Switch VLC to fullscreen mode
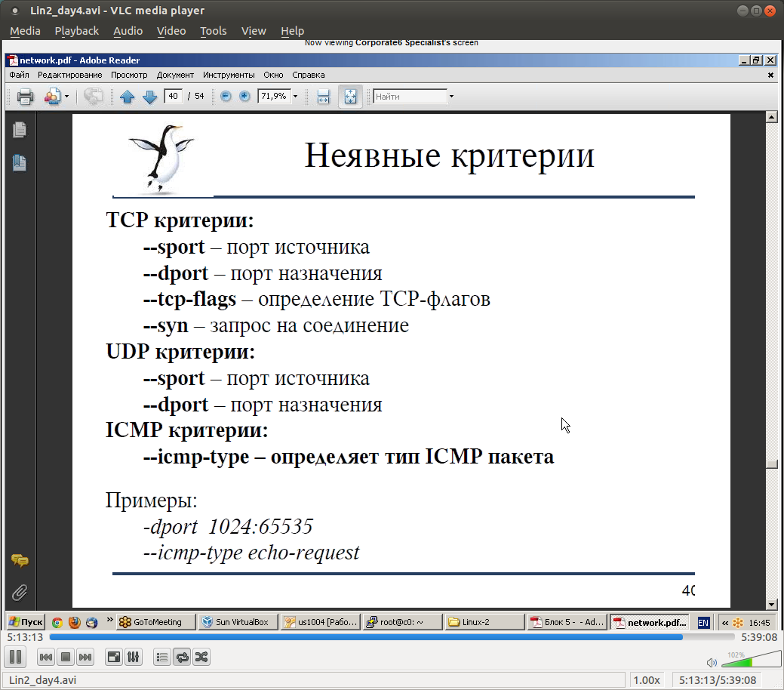The height and width of the screenshot is (690, 784). tap(113, 657)
